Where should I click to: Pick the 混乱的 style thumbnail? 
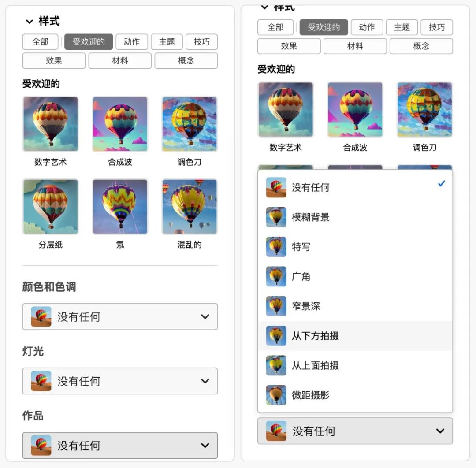click(x=190, y=207)
